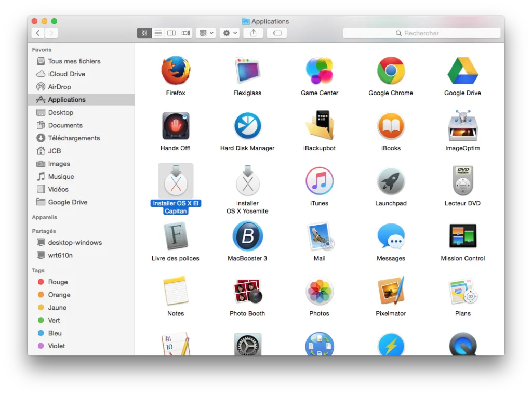
Task: Open Documents in the sidebar
Action: click(81, 125)
